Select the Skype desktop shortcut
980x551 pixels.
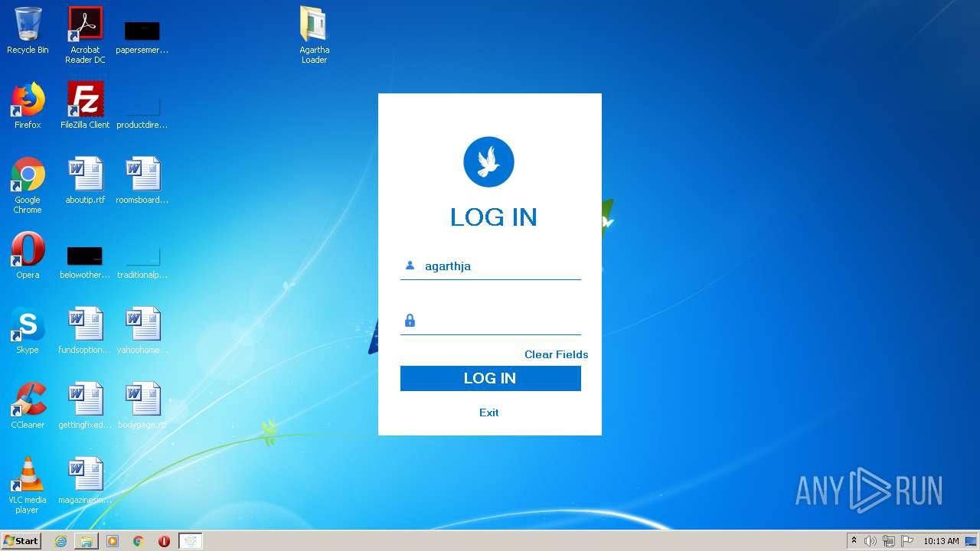pyautogui.click(x=28, y=331)
